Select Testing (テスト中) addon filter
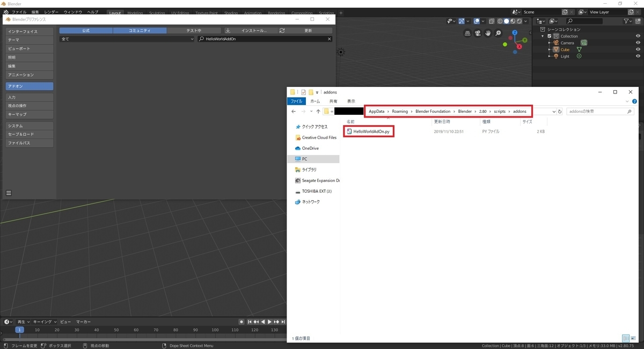The image size is (644, 349). 193,31
